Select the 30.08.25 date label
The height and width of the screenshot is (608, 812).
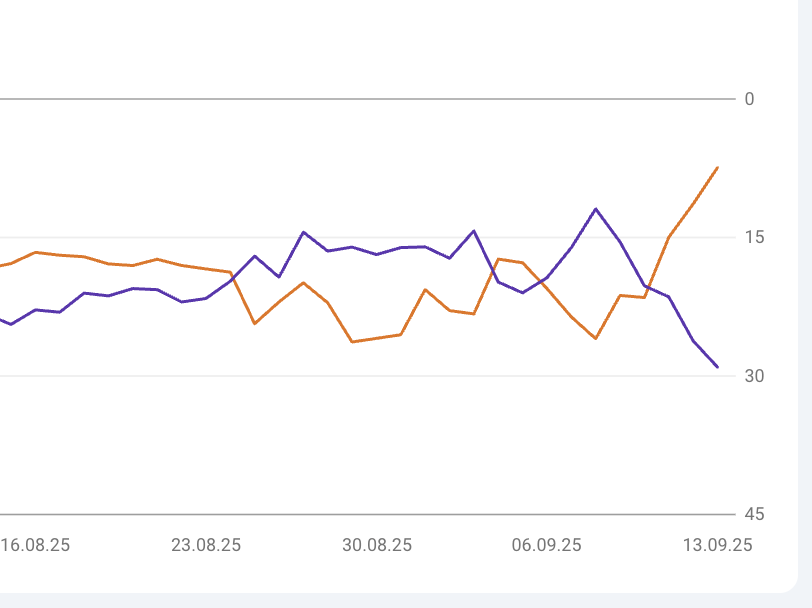tap(377, 545)
